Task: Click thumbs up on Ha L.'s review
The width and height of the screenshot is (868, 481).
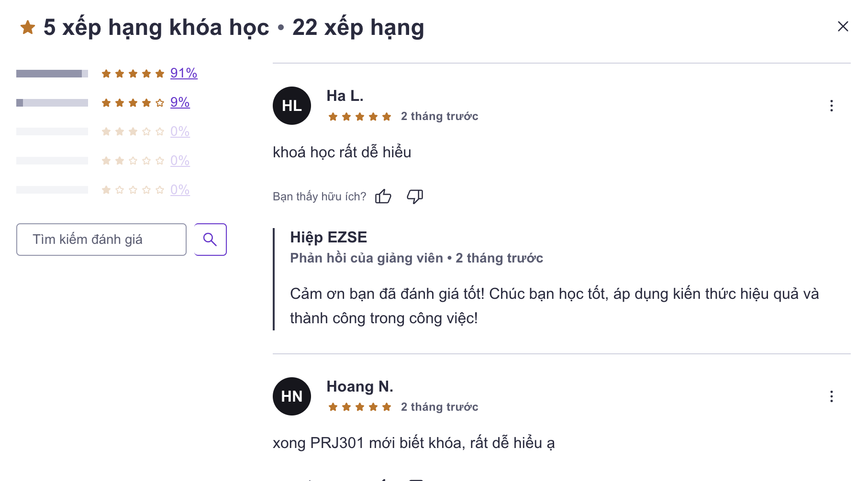Action: [383, 196]
